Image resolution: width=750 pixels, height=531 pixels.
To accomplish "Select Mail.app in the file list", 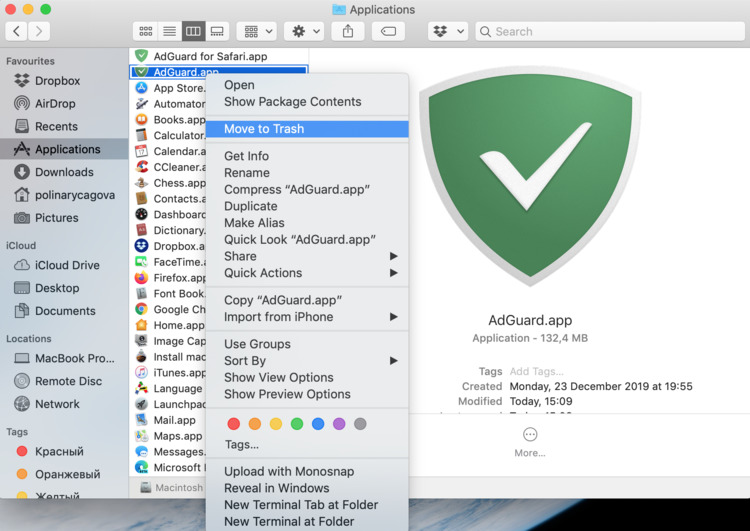I will tap(168, 420).
